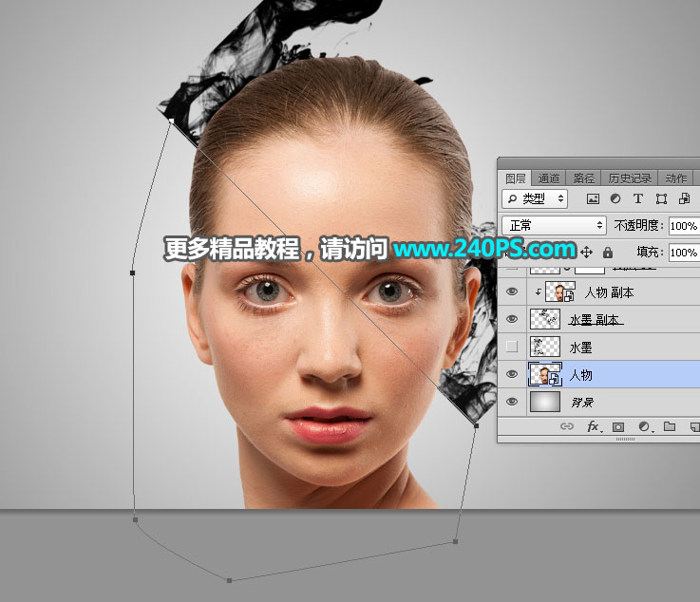
Task: Hide the 背景 layer
Action: tap(513, 403)
